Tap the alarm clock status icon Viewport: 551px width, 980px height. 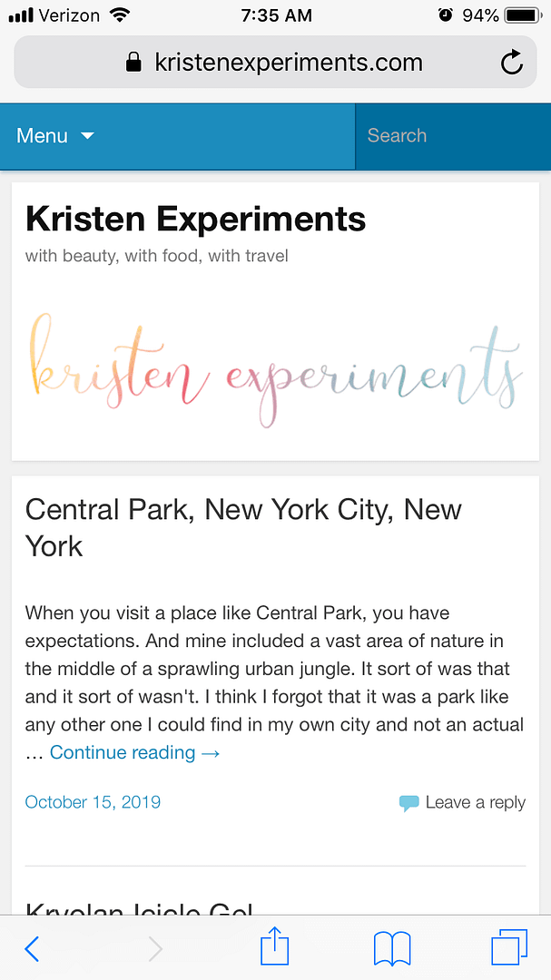[x=445, y=15]
